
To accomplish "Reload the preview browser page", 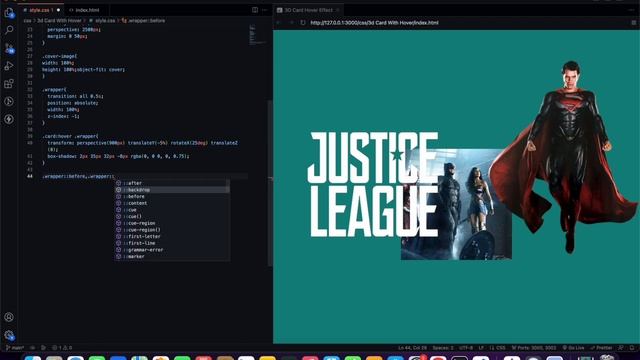I will [x=303, y=23].
